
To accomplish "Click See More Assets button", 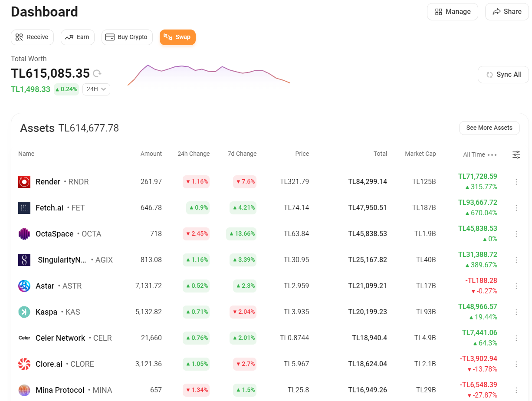I will point(489,128).
